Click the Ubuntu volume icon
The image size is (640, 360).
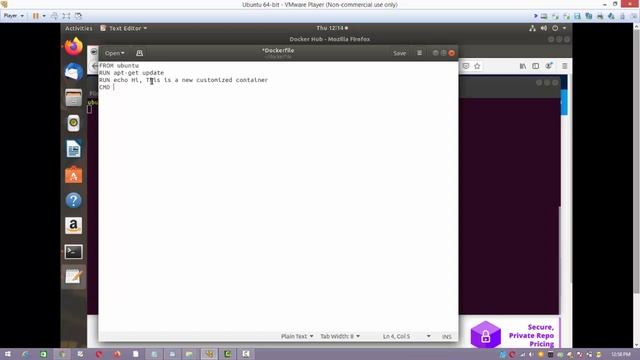click(544, 28)
